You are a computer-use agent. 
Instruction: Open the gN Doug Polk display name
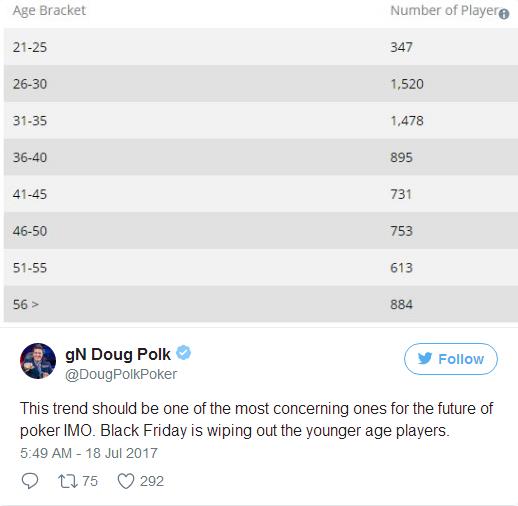tap(118, 354)
